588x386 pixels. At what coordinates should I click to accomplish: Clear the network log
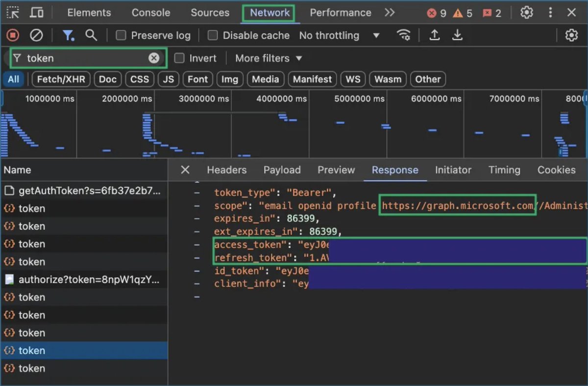point(36,35)
